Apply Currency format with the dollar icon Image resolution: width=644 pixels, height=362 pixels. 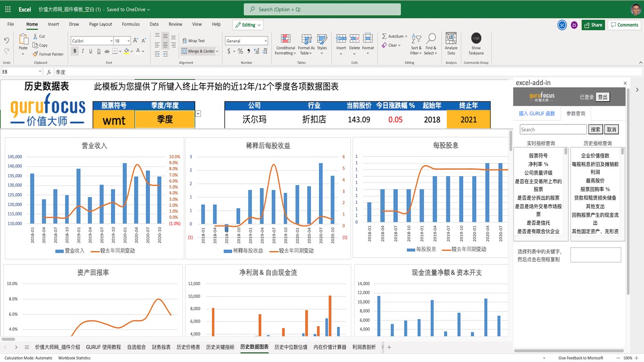229,51
